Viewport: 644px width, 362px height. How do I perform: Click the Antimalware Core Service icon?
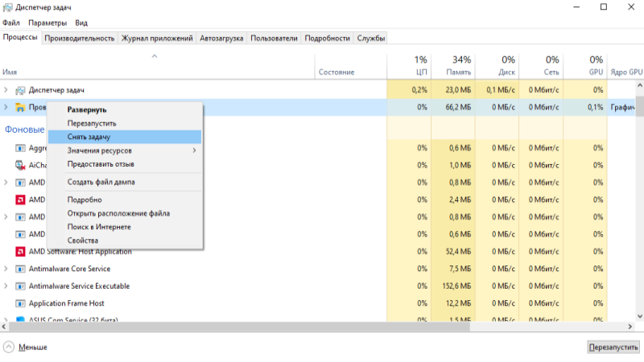click(20, 269)
